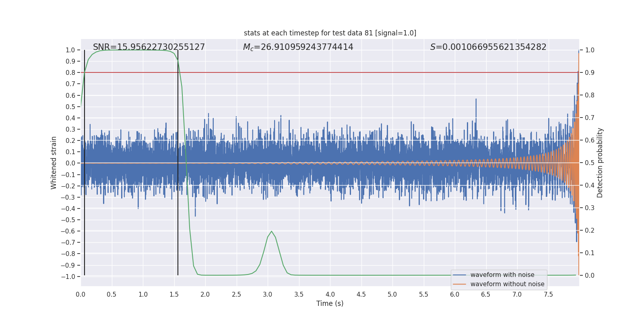Click time axis tick label 3.0

point(268,294)
